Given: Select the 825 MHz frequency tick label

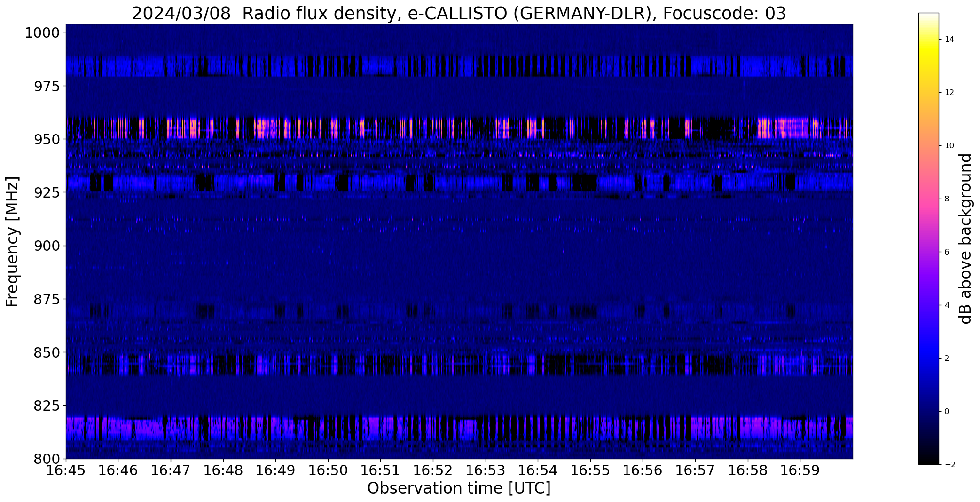Looking at the screenshot, I should pyautogui.click(x=47, y=405).
